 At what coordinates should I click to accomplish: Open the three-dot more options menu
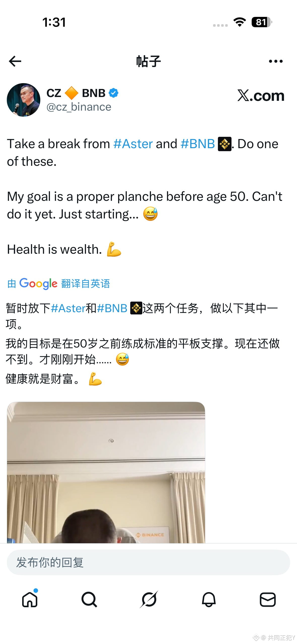point(276,61)
